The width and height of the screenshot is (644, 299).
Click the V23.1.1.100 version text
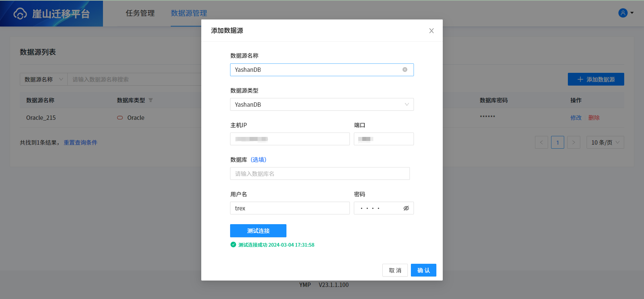[334, 285]
